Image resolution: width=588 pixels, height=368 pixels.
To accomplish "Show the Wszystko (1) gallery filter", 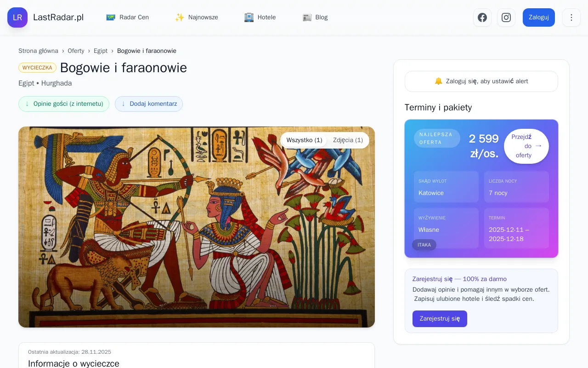I will (304, 140).
